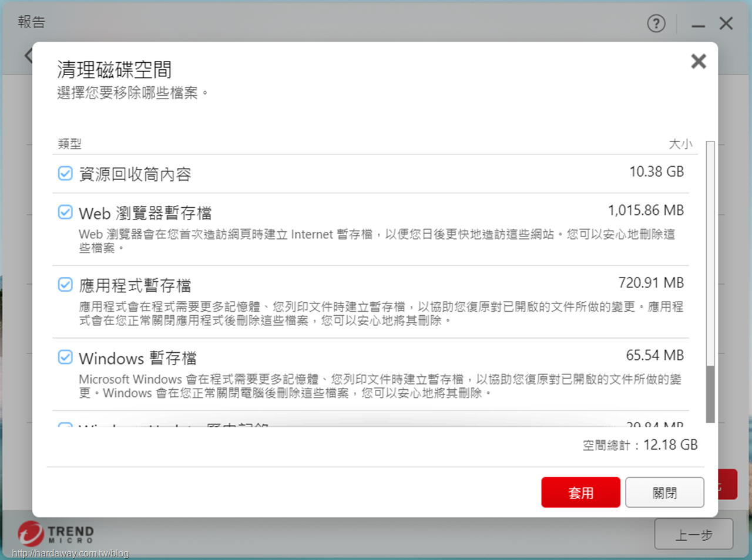Select the 65.54 MB size value
The image size is (752, 560).
click(x=654, y=355)
